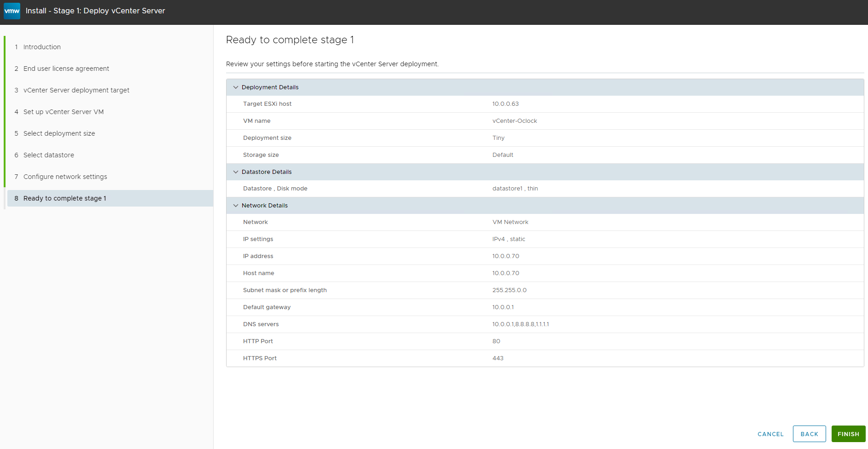The width and height of the screenshot is (868, 449).
Task: Open Configure network settings step
Action: [65, 177]
